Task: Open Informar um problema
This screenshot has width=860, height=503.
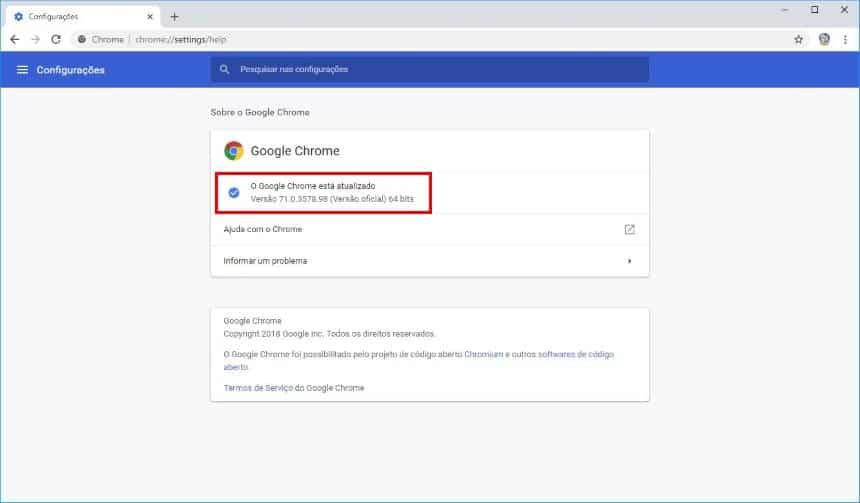Action: (430, 261)
